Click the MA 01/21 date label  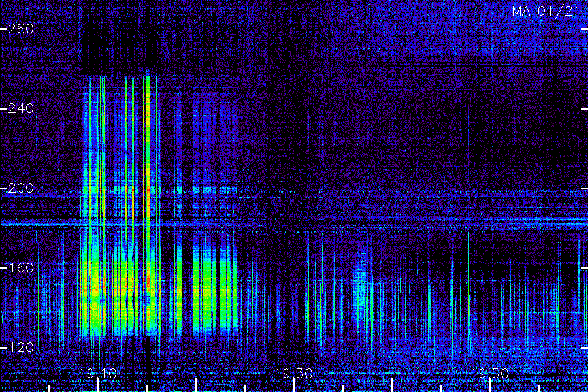click(546, 11)
